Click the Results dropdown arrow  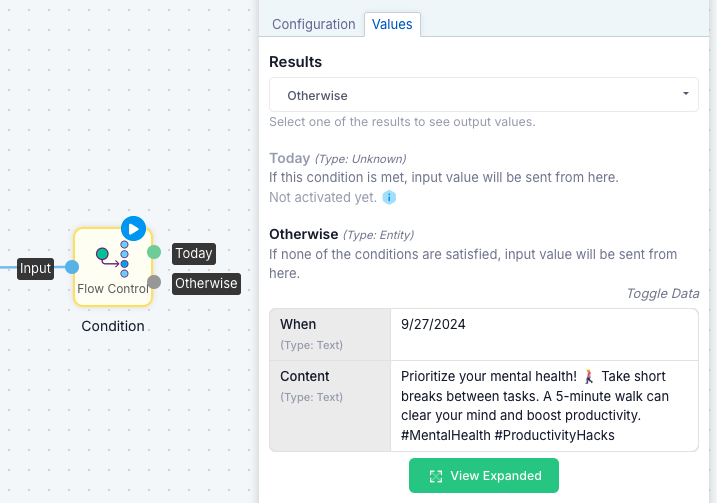pyautogui.click(x=685, y=94)
